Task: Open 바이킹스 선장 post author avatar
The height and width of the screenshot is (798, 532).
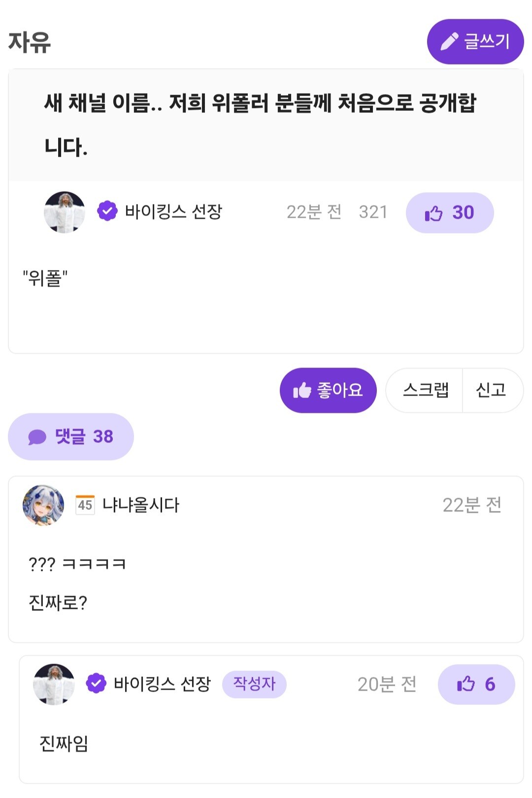Action: click(65, 212)
